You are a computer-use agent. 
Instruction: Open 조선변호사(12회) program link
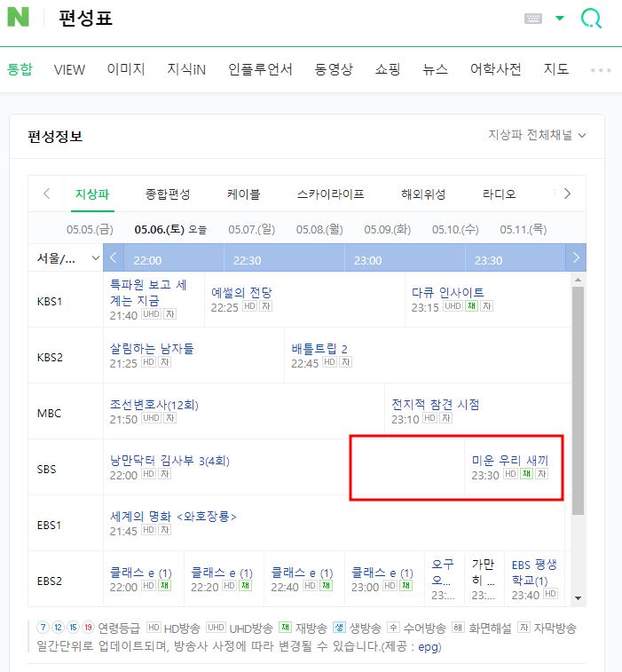tap(154, 405)
